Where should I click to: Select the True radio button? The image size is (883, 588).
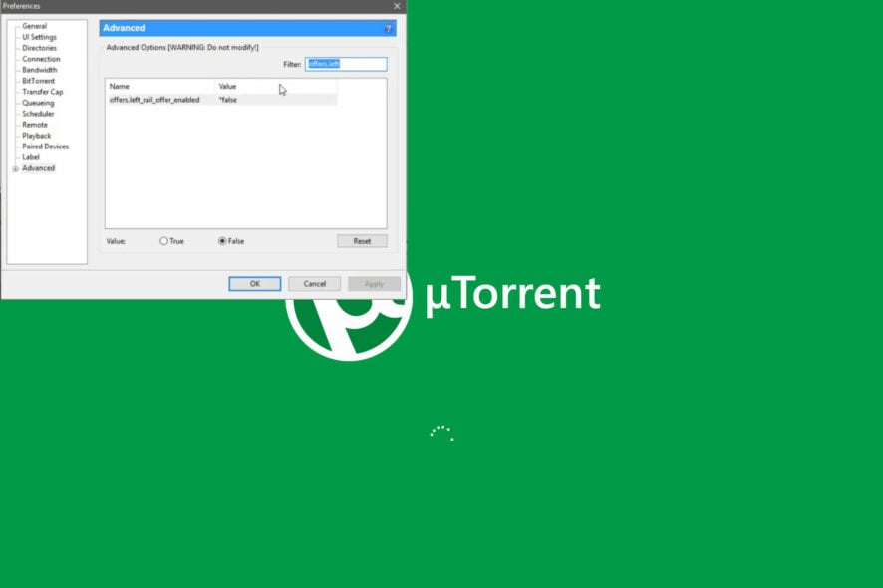(164, 240)
